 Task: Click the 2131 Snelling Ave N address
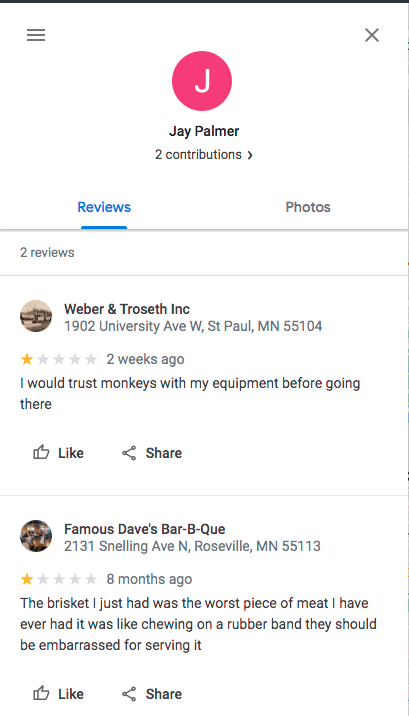192,546
